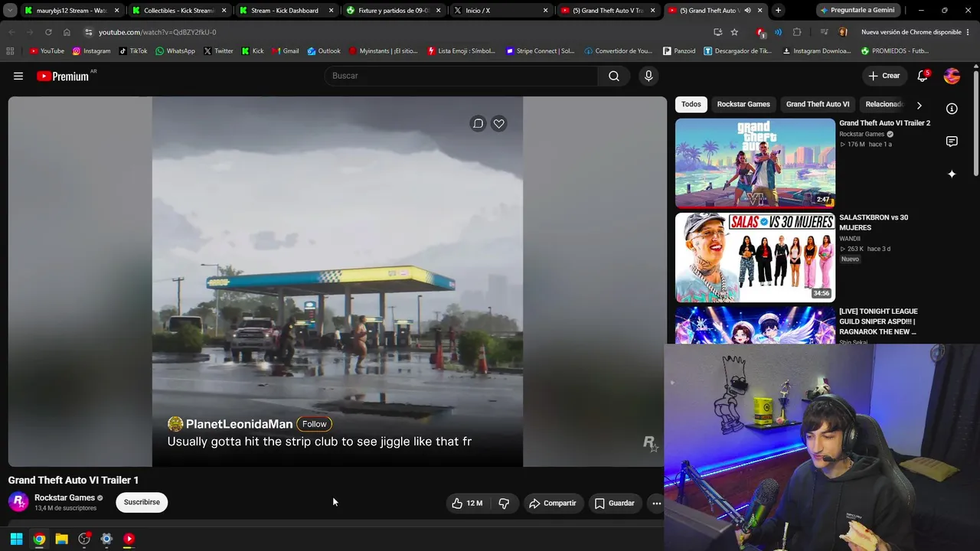The width and height of the screenshot is (980, 551).
Task: Open the Crear create menu
Action: click(x=884, y=76)
